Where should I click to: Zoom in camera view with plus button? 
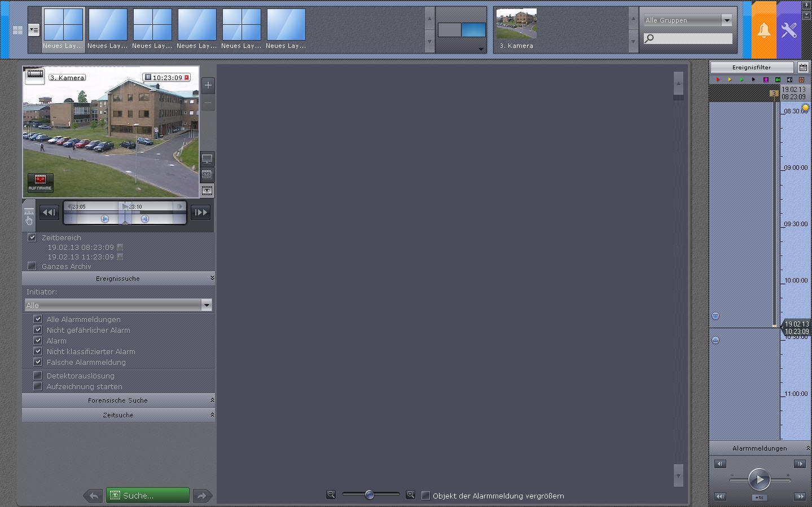tap(208, 85)
